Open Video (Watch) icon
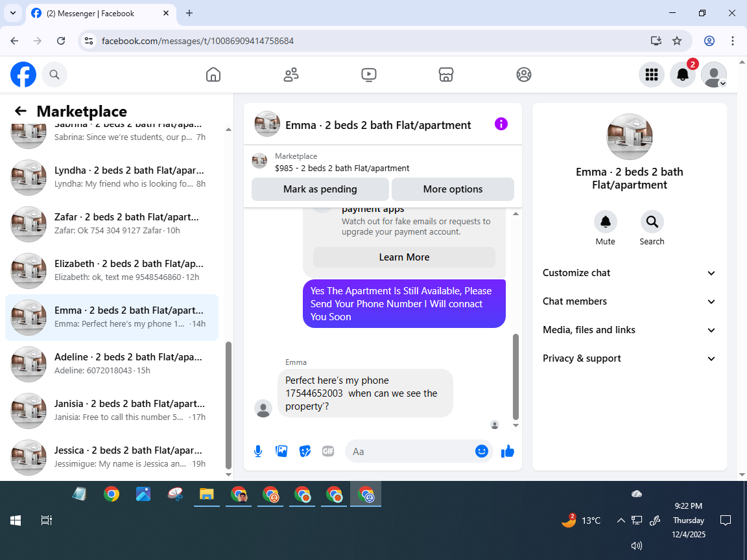 pyautogui.click(x=369, y=75)
